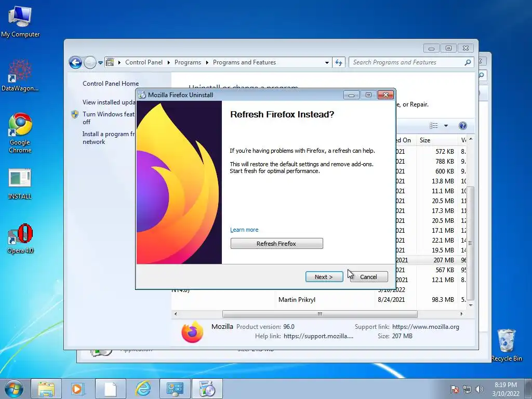Click scroll right arrow on horizontal scrollbar

coord(461,314)
